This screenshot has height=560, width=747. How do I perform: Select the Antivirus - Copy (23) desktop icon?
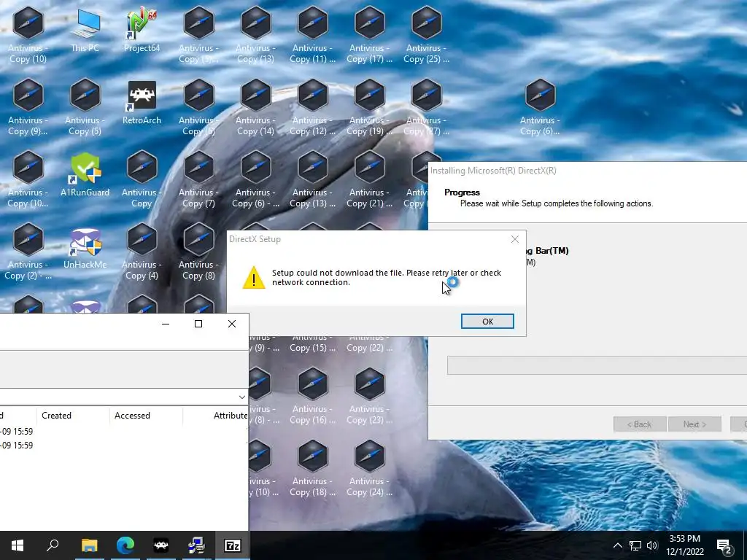[369, 396]
